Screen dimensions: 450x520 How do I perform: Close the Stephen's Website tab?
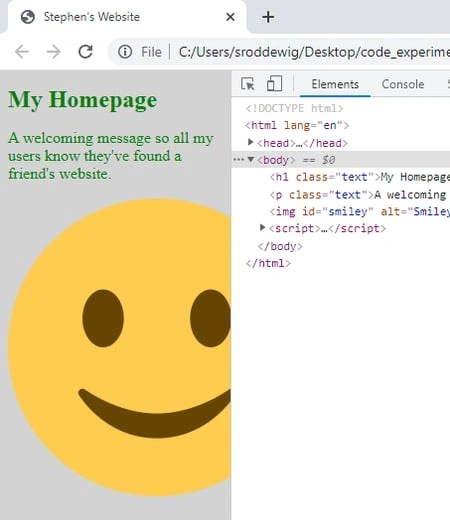coord(230,17)
